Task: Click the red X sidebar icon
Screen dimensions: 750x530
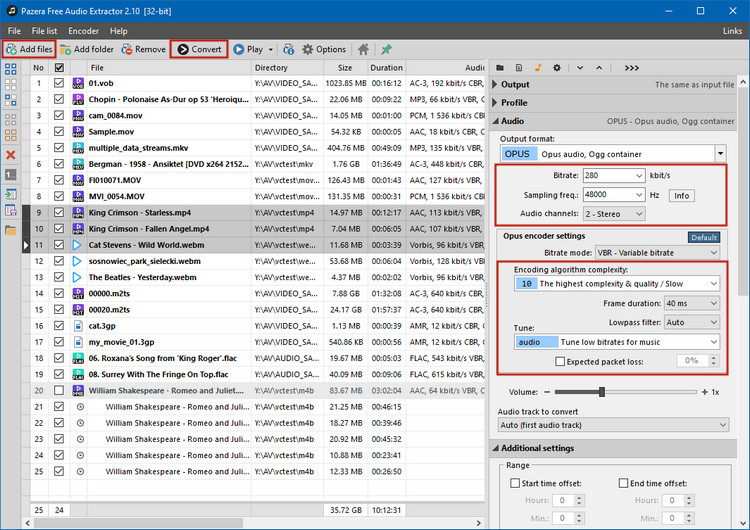Action: (x=11, y=155)
